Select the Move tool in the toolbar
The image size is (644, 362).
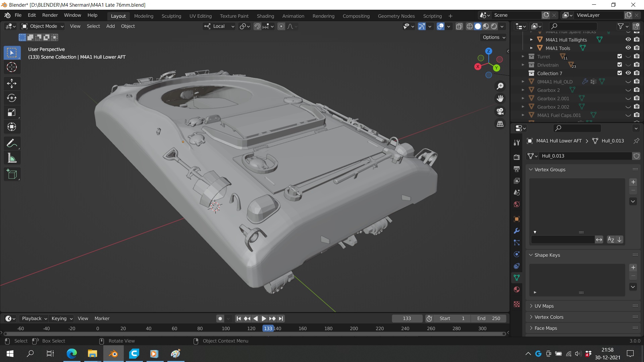pos(12,83)
